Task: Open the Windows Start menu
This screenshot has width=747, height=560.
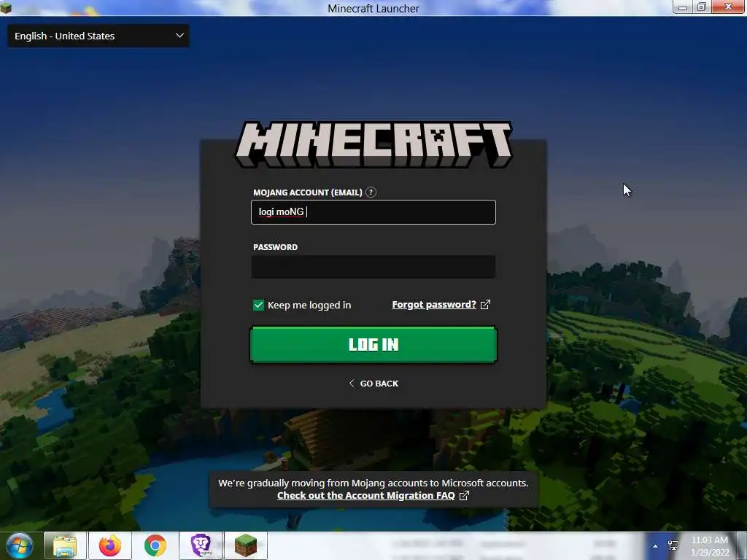Action: (x=20, y=545)
